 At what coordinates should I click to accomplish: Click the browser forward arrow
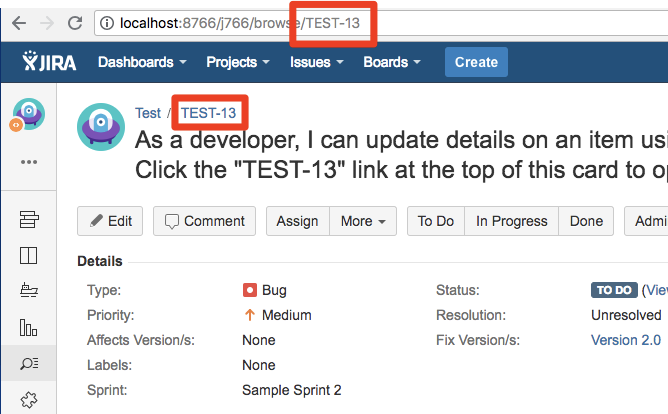47,23
